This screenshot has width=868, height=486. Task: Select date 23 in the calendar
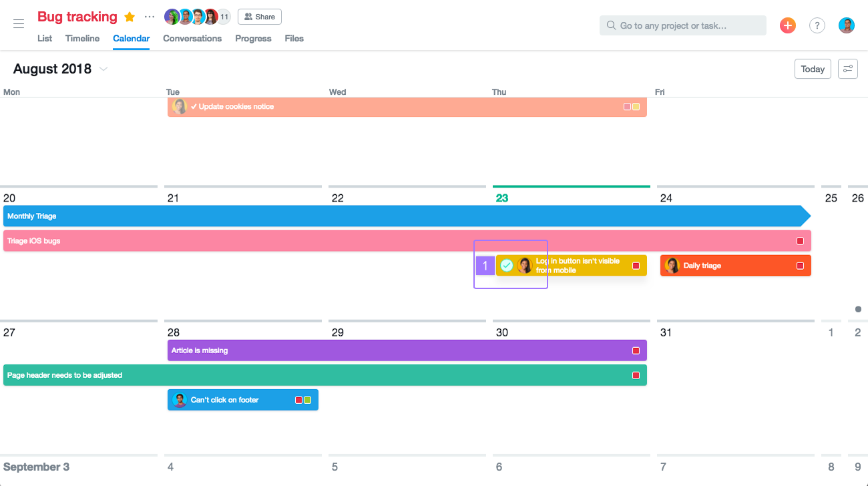click(502, 198)
